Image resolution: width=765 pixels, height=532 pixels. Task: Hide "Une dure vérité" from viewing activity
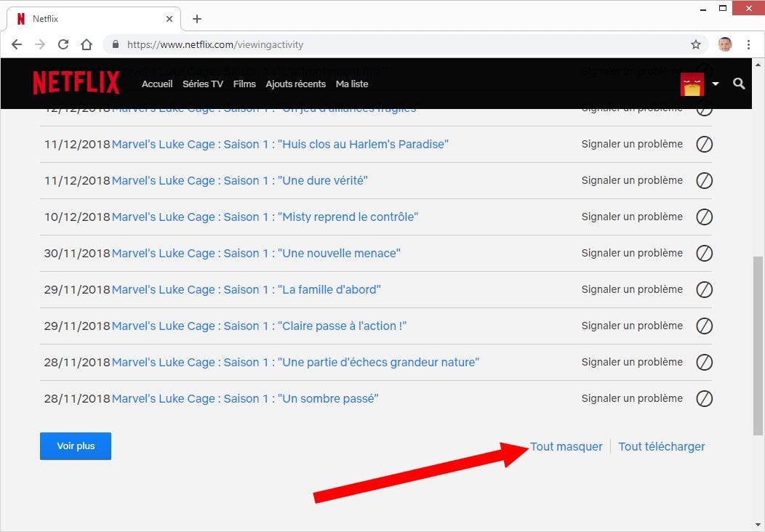pyautogui.click(x=704, y=180)
